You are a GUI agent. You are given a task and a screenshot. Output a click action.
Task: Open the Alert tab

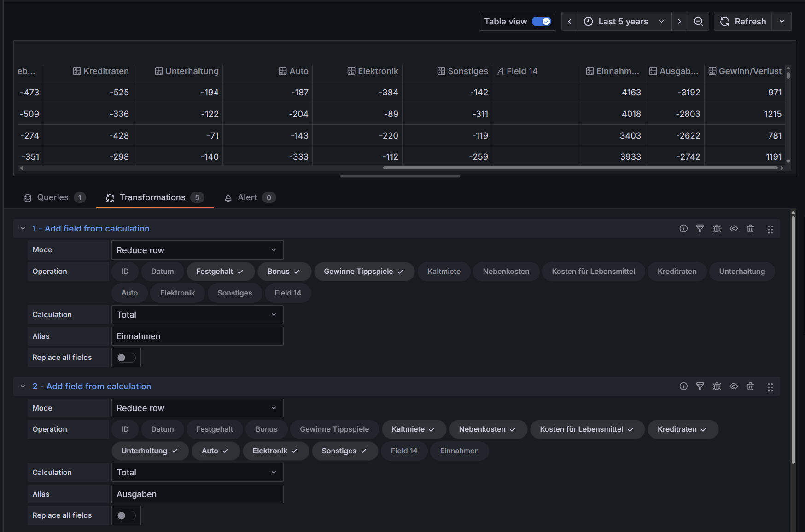(247, 197)
